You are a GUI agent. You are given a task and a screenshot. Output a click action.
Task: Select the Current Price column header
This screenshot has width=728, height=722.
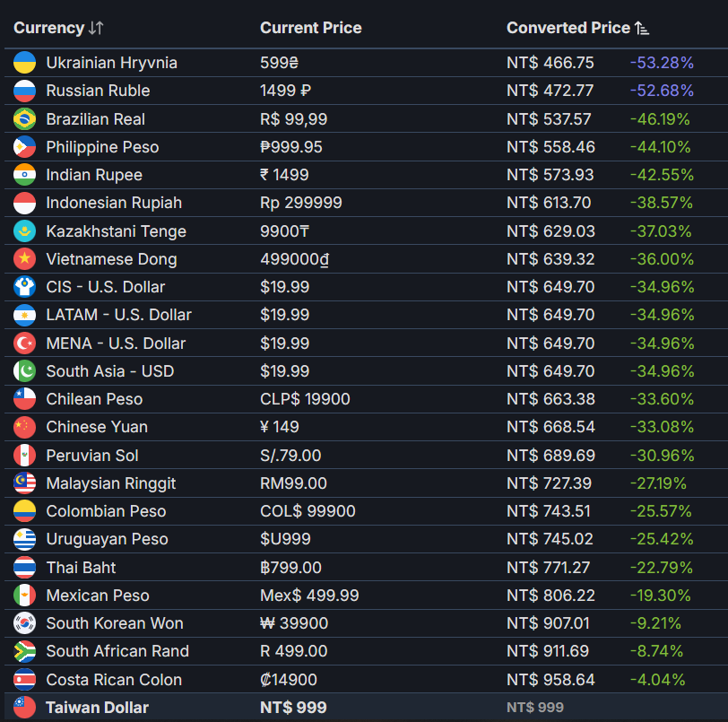pos(310,28)
